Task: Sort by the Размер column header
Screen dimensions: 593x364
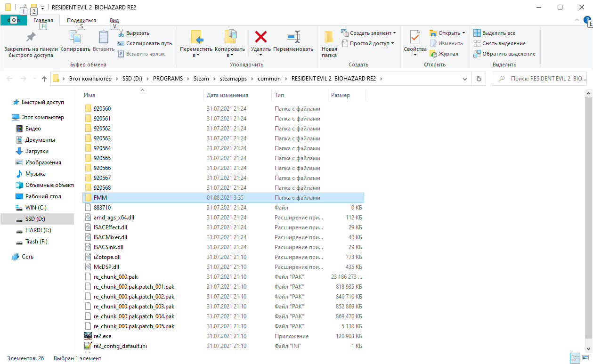Action: click(x=347, y=95)
